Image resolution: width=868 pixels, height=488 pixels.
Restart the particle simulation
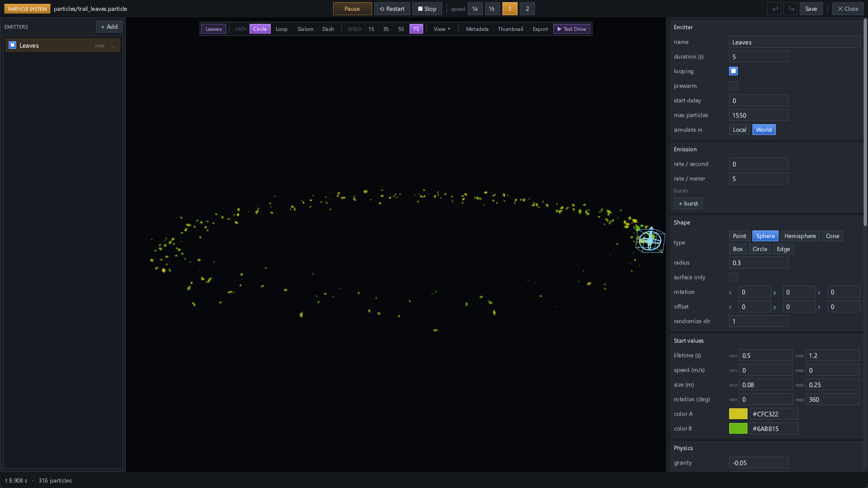tap(392, 9)
